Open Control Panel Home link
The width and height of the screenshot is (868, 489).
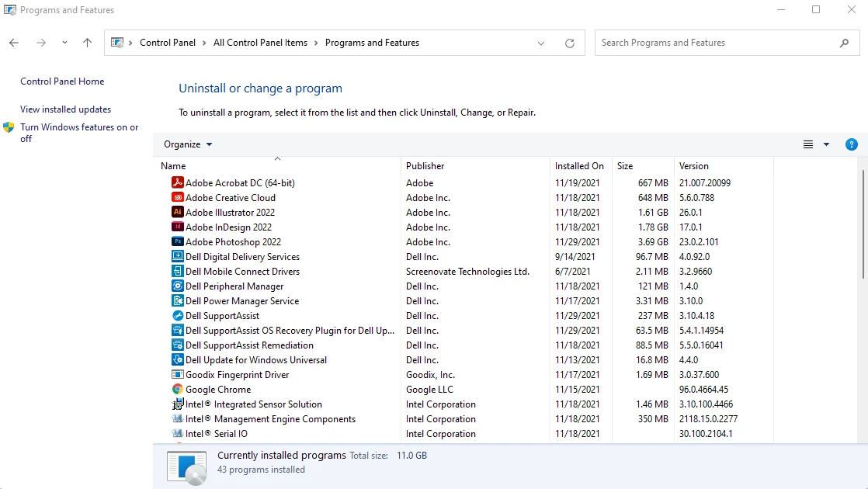click(x=62, y=81)
